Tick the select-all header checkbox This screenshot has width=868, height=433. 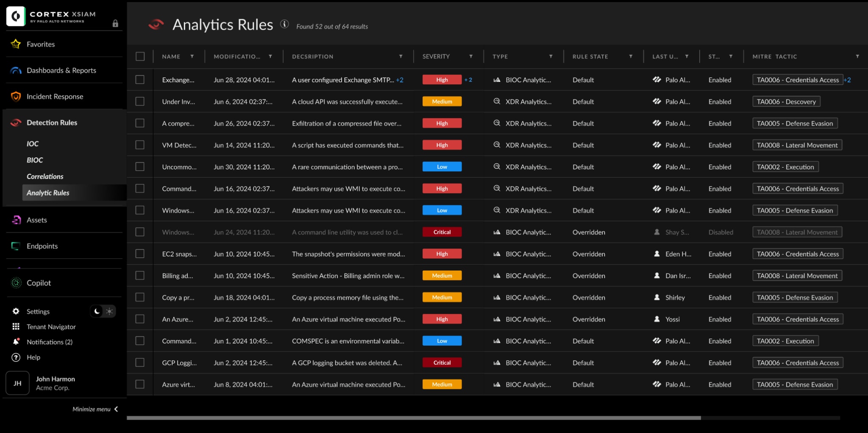[140, 56]
